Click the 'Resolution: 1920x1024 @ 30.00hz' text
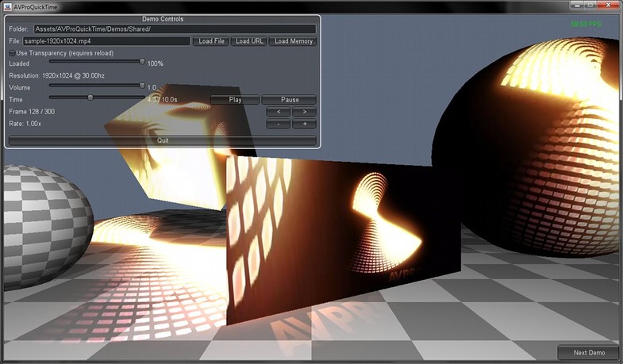The image size is (623, 364). 57,75
